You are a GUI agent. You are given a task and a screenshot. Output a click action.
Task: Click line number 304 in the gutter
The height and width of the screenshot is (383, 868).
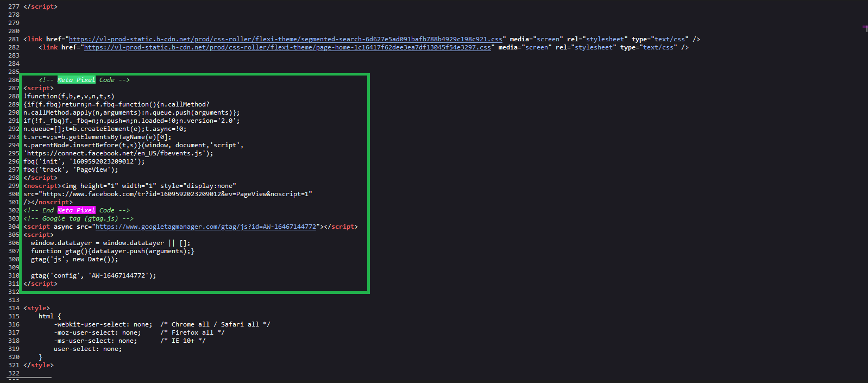(x=14, y=227)
